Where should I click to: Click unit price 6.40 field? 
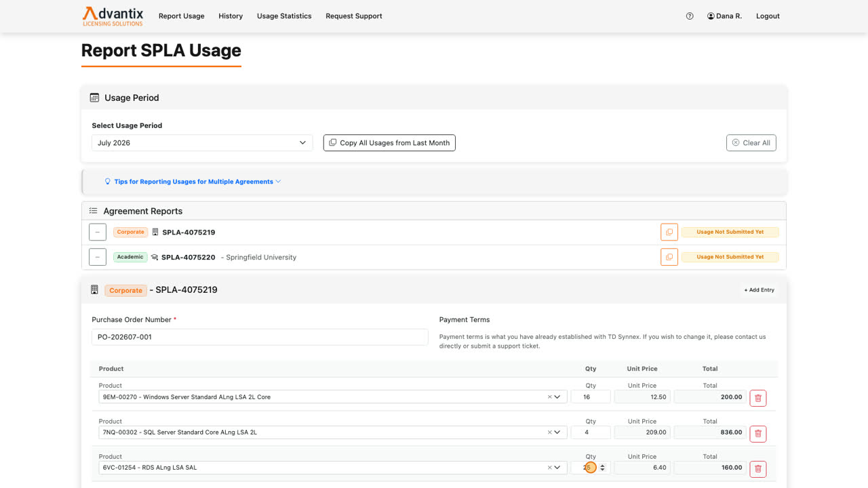click(x=642, y=468)
